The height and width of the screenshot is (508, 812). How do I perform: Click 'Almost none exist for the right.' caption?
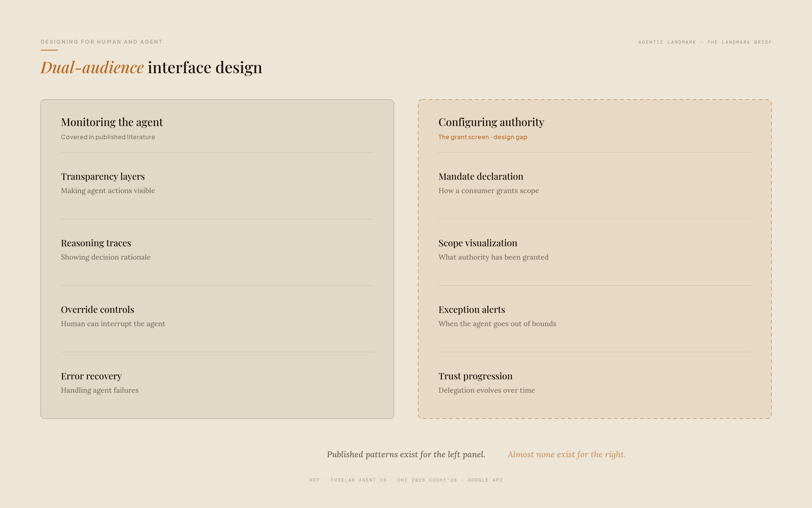pos(567,454)
